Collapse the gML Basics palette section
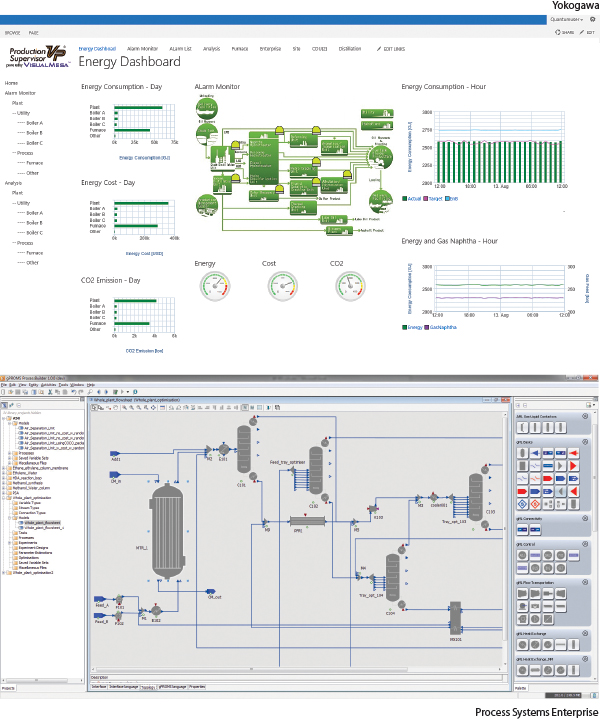Image resolution: width=600 pixels, height=722 pixels. 585,442
